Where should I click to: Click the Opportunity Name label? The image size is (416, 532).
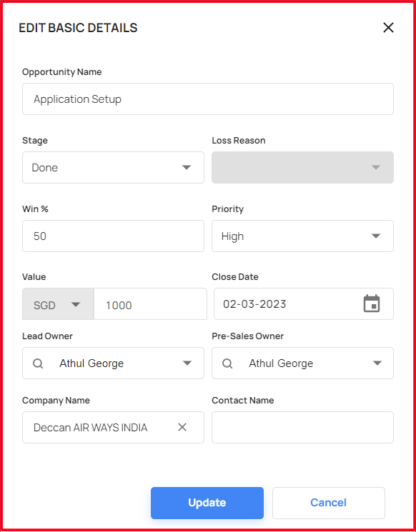click(61, 72)
